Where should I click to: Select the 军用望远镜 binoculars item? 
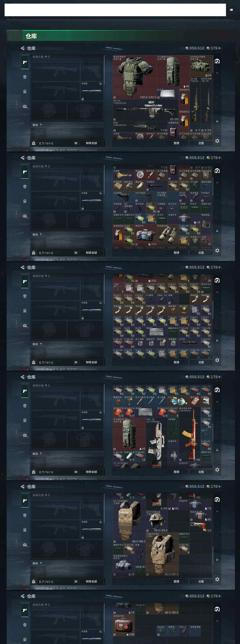168,235
